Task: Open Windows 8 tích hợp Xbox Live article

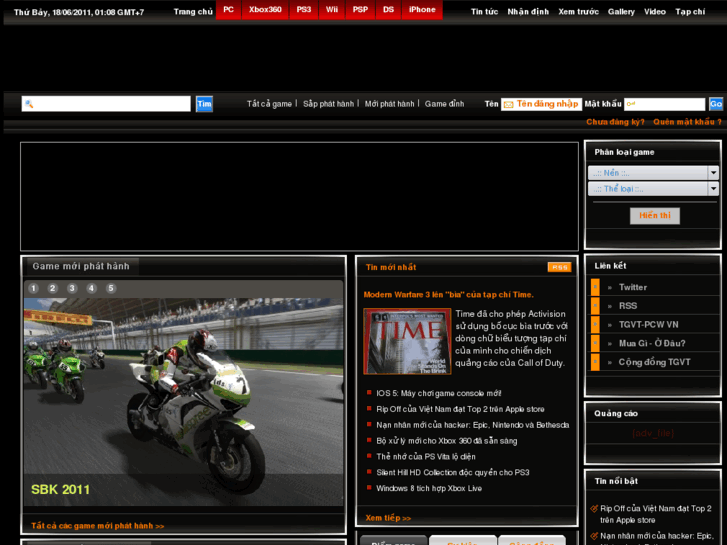Action: point(429,488)
